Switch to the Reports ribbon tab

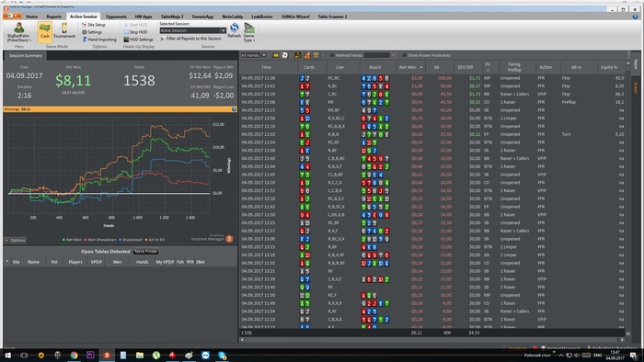point(53,17)
